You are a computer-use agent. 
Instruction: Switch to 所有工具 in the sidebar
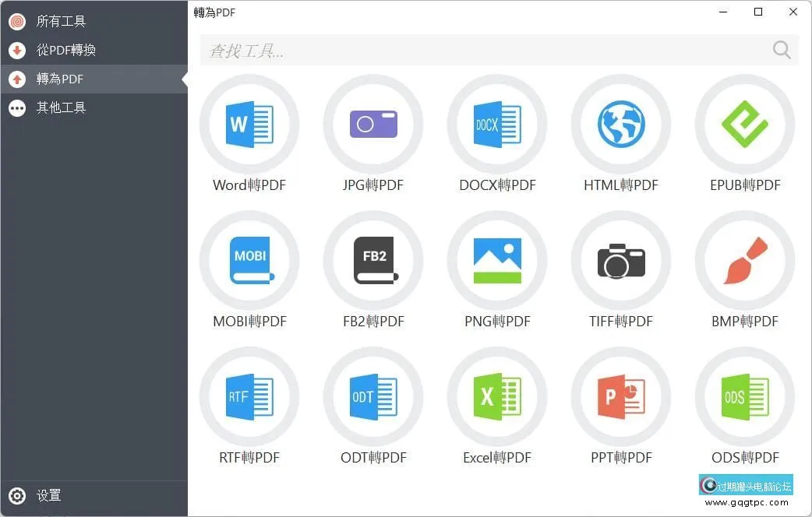94,21
